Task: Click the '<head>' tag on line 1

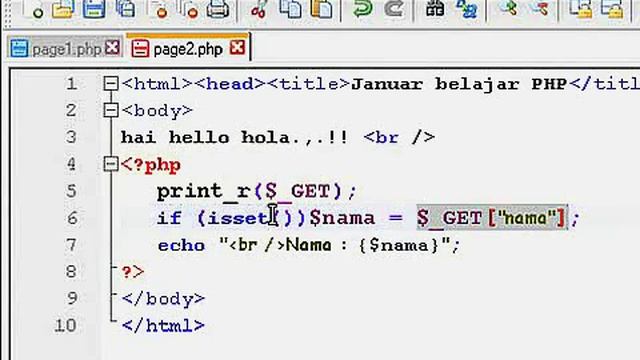Action: (230, 84)
